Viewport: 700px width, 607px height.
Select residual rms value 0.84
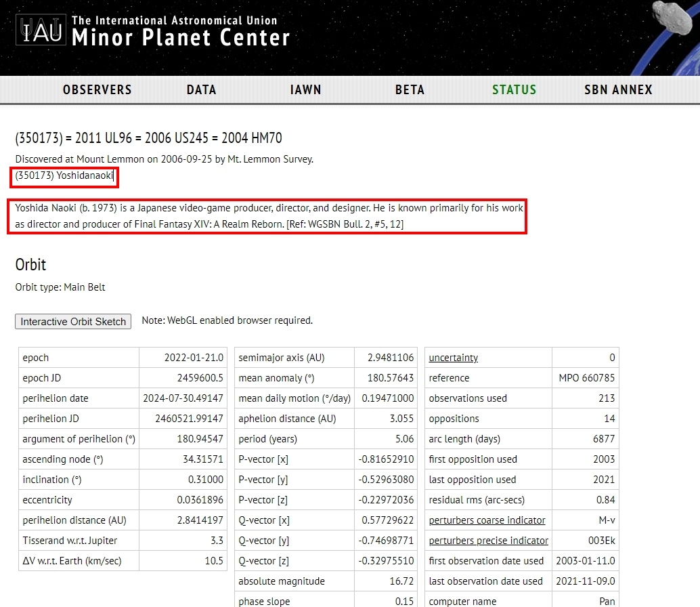click(606, 500)
